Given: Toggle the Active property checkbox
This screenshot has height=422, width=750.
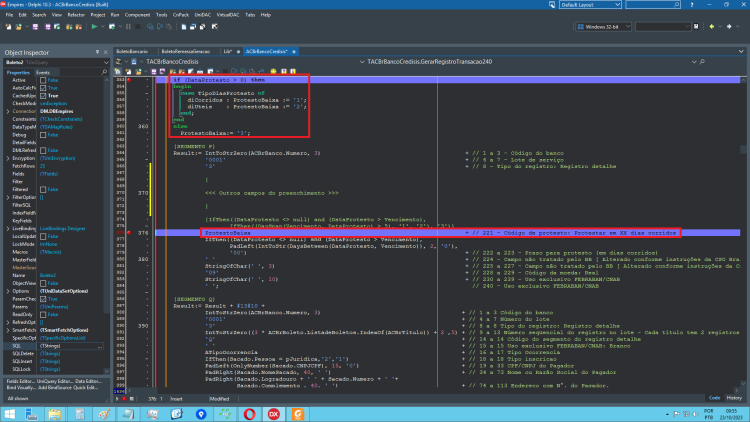Looking at the screenshot, I should (43, 80).
